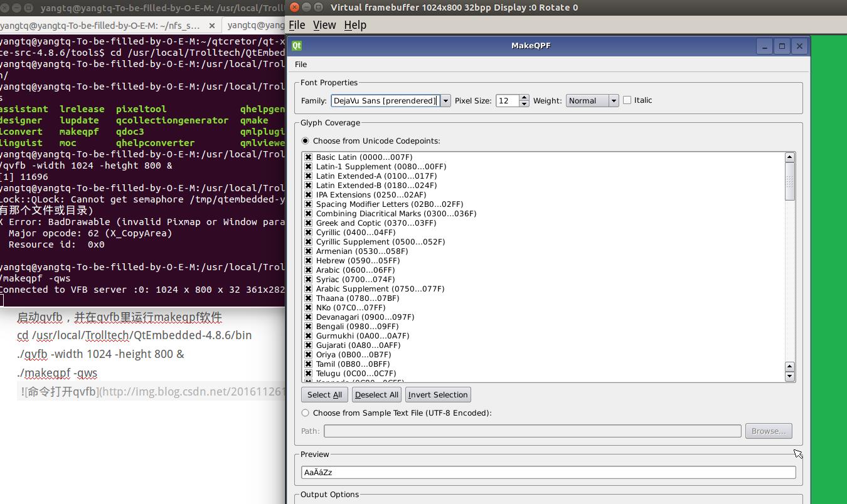The height and width of the screenshot is (504, 847).
Task: Click Select All button
Action: click(324, 395)
